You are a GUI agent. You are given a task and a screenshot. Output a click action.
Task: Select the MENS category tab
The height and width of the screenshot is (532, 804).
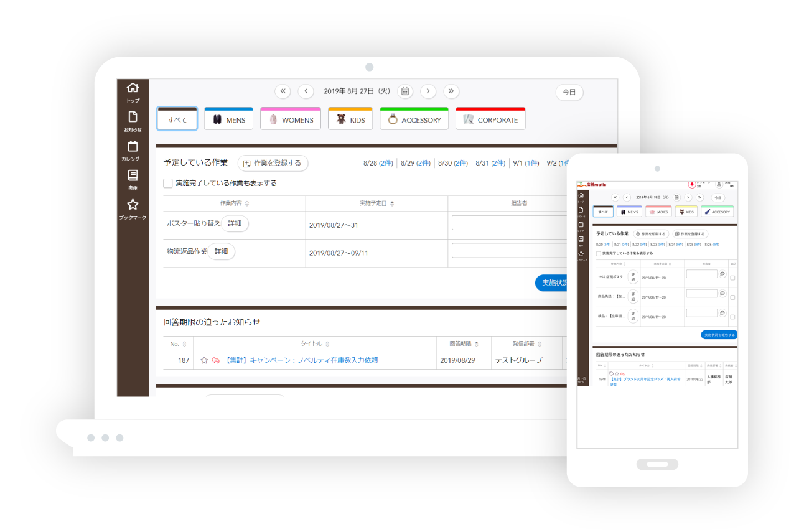[228, 119]
